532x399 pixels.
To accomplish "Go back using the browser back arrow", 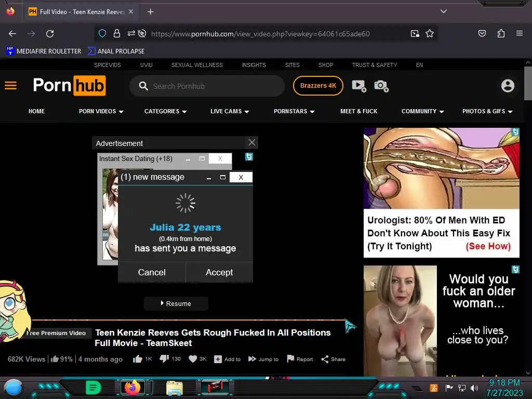I will (x=12, y=34).
